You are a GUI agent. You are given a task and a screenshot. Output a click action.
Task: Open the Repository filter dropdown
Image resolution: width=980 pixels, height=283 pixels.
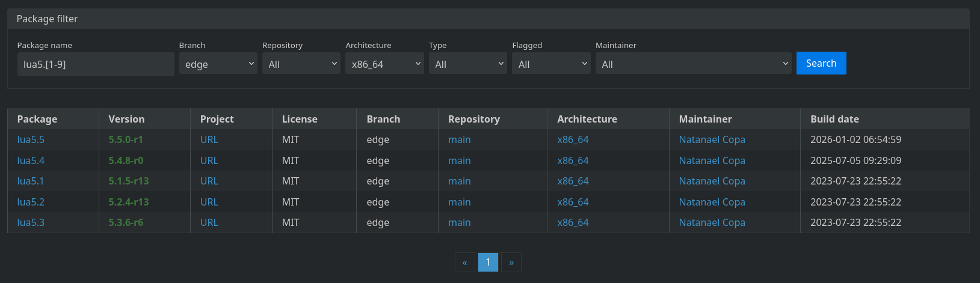(301, 64)
